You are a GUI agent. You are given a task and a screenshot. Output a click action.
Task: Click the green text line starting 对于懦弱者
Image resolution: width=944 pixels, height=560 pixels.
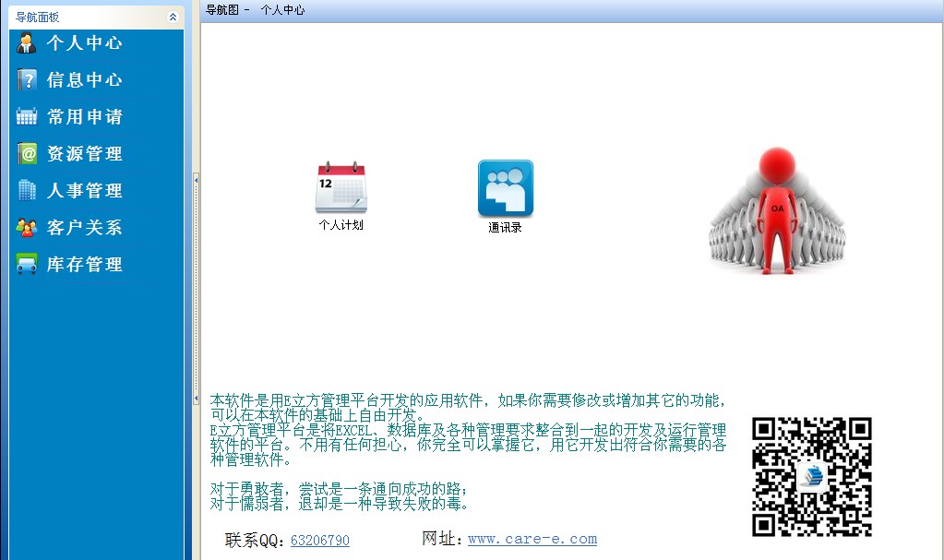click(339, 504)
